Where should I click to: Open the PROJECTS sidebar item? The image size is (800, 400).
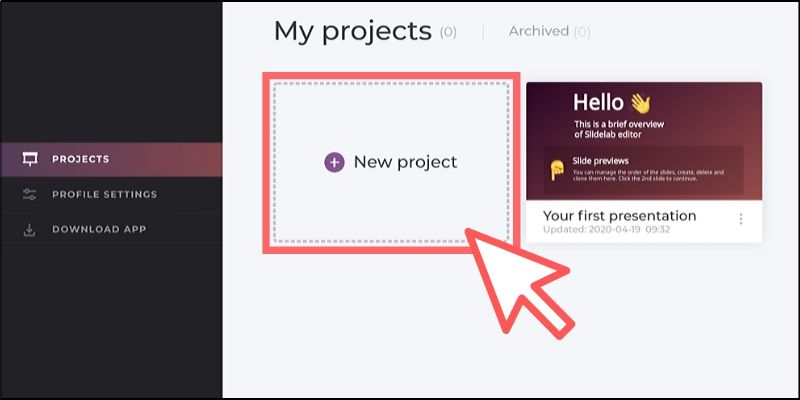click(x=111, y=160)
